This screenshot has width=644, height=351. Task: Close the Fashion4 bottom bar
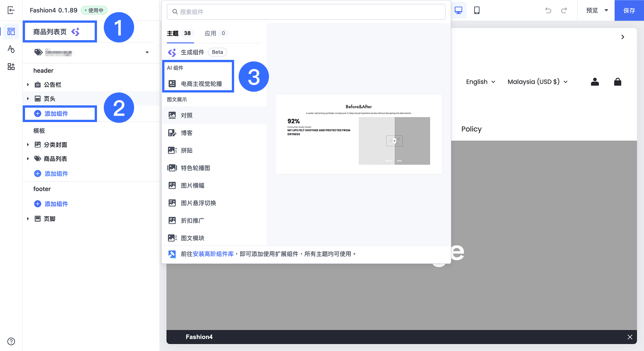pyautogui.click(x=630, y=337)
